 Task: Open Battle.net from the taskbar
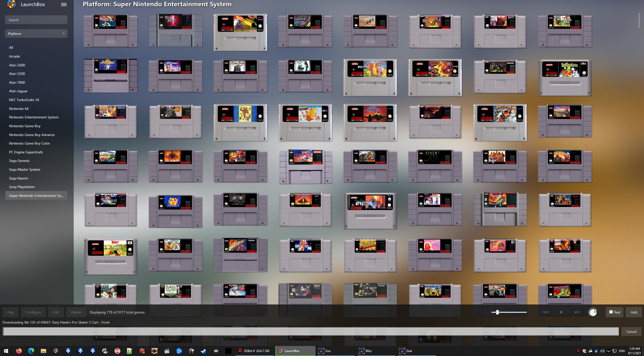(179, 351)
